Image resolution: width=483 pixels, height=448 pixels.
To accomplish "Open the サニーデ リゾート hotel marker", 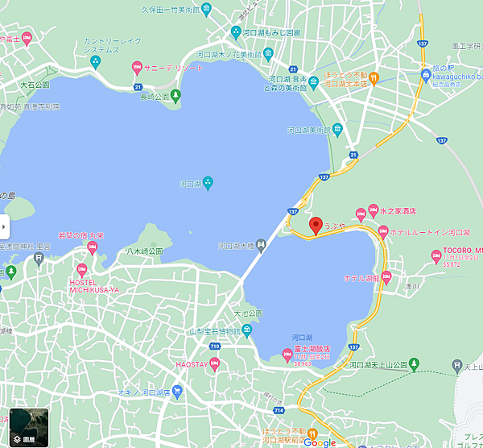I will click(137, 68).
